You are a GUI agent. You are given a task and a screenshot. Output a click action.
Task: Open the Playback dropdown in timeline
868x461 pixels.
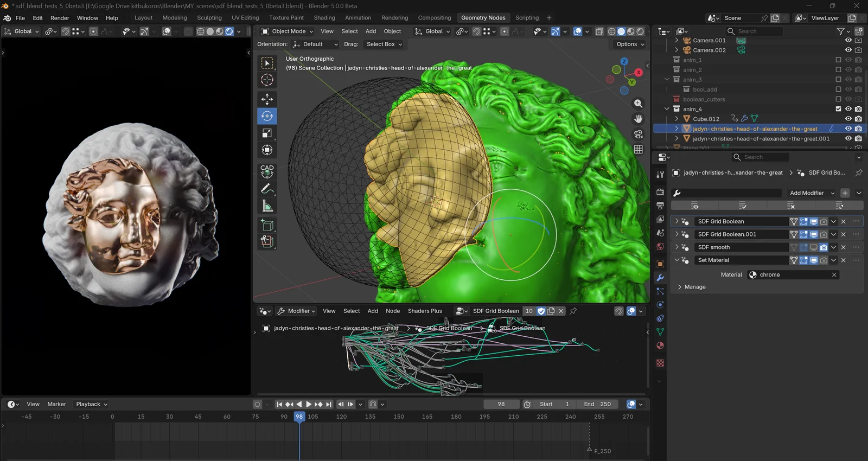click(x=92, y=404)
